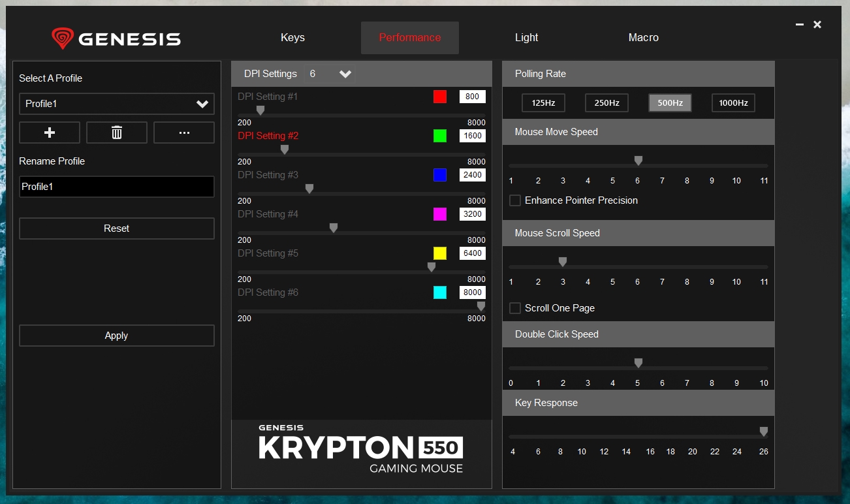Click the 2400 DPI value box
850x504 pixels.
click(473, 175)
